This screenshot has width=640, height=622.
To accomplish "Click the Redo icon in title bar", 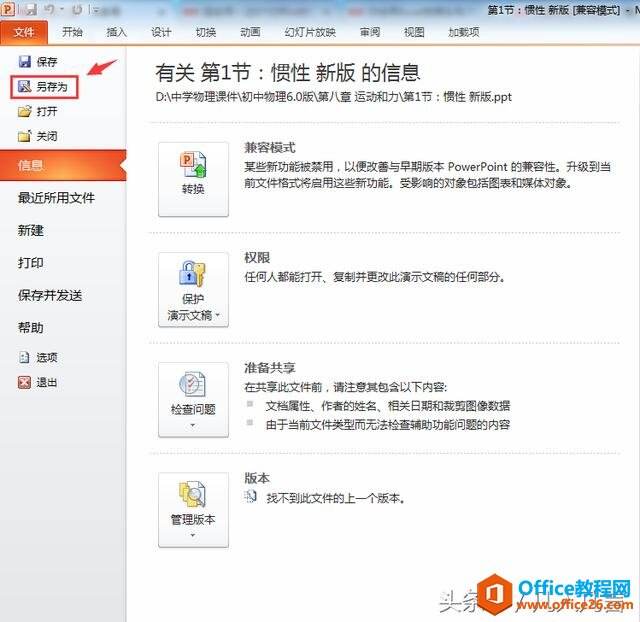I will click(77, 9).
